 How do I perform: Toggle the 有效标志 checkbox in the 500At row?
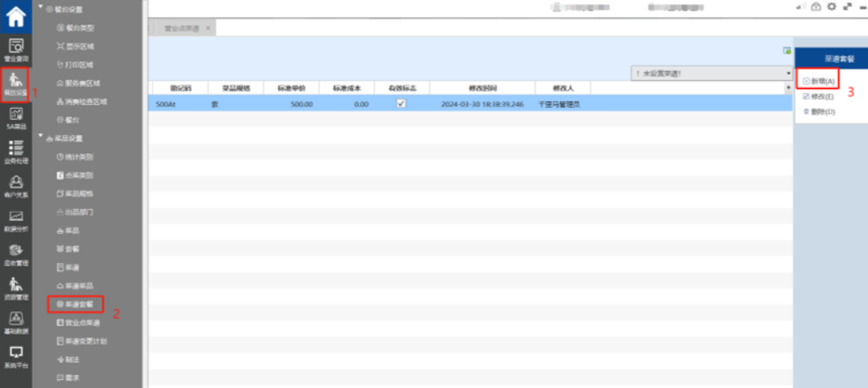(401, 103)
